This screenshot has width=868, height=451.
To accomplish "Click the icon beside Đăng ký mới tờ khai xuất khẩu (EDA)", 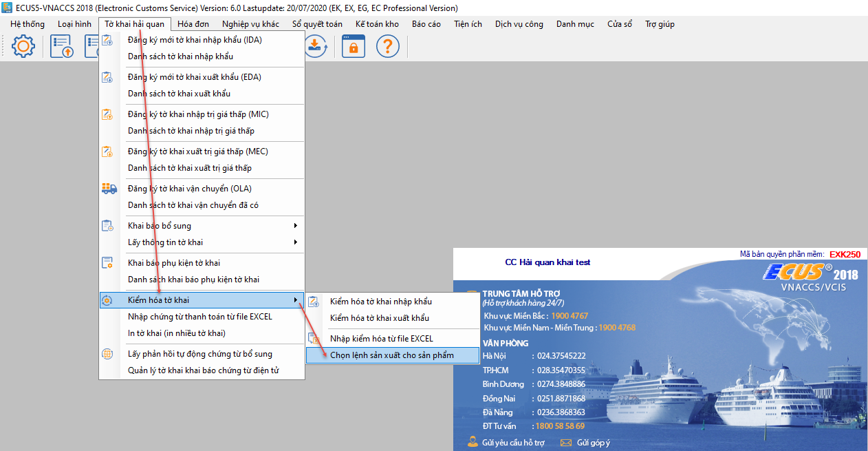I will tap(108, 77).
